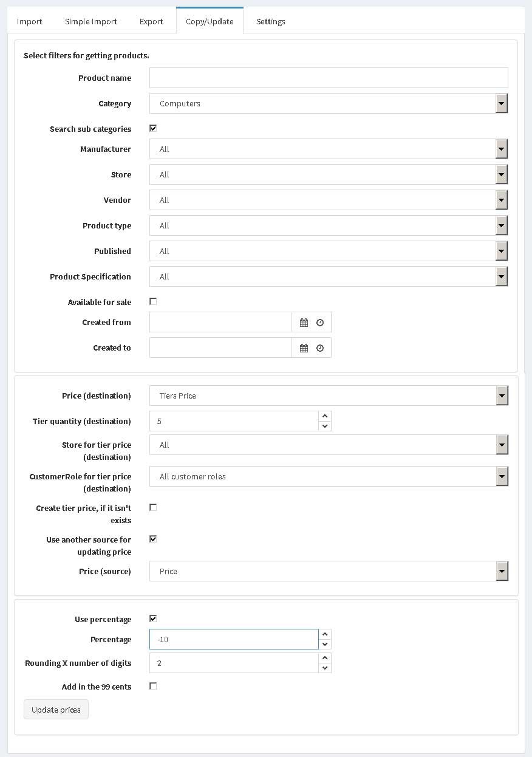This screenshot has width=532, height=757.
Task: Open calendar picker for Created to
Action: [x=304, y=348]
